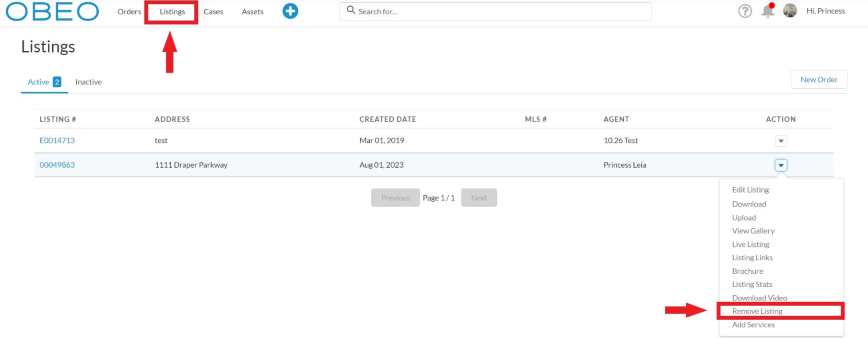Select Listing Links menu entry
The width and height of the screenshot is (868, 338).
coord(752,258)
